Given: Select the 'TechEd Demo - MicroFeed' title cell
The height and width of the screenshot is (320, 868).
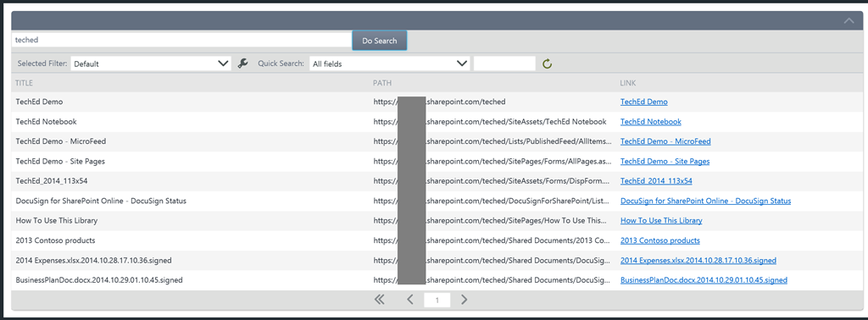Looking at the screenshot, I should pos(61,141).
